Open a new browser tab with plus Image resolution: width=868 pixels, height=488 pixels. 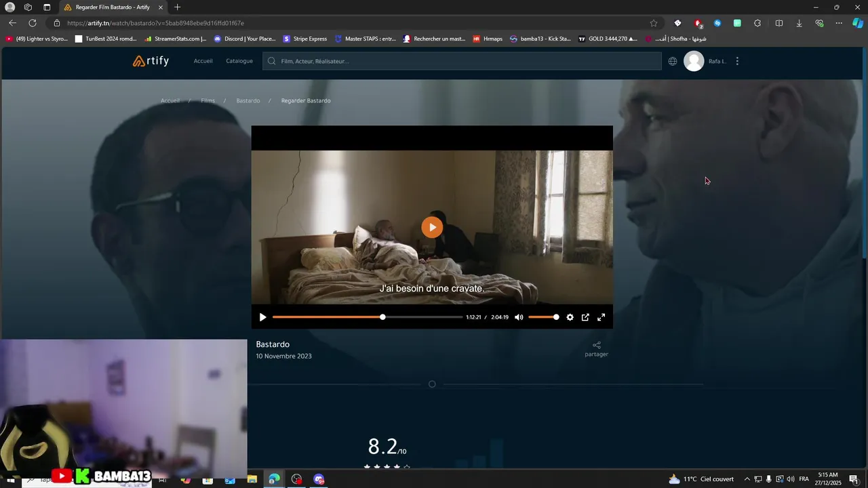[177, 7]
